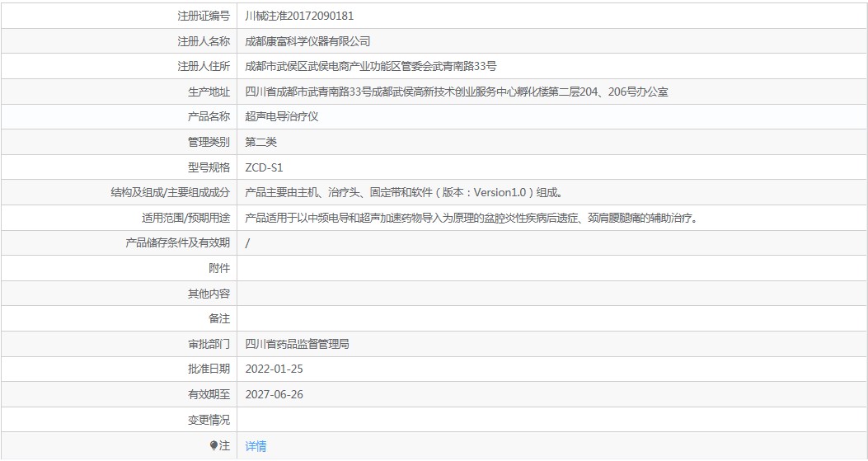This screenshot has height=461, width=868.
Task: Select model specification ZCD-S1
Action: pos(264,168)
